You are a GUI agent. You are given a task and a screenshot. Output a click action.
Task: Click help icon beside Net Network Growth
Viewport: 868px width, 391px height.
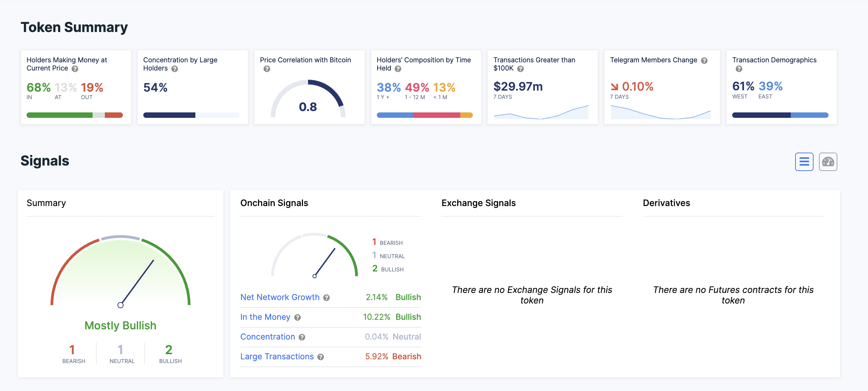tap(326, 298)
